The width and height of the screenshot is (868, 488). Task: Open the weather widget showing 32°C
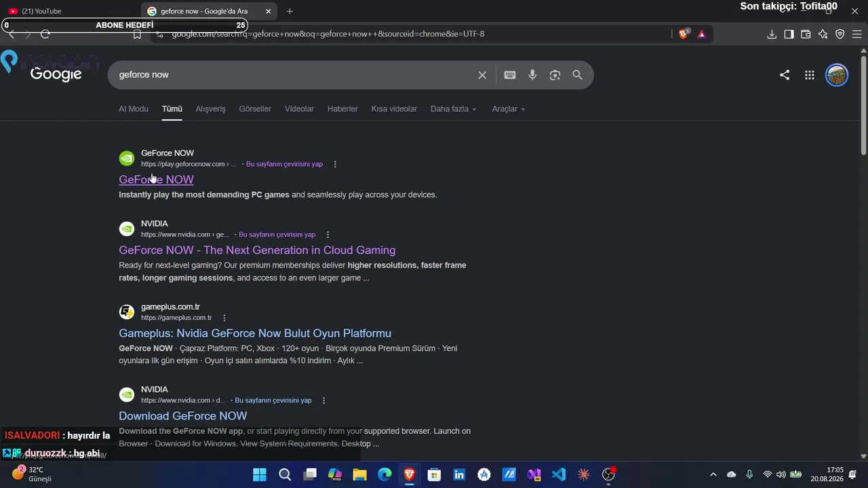pos(32,474)
